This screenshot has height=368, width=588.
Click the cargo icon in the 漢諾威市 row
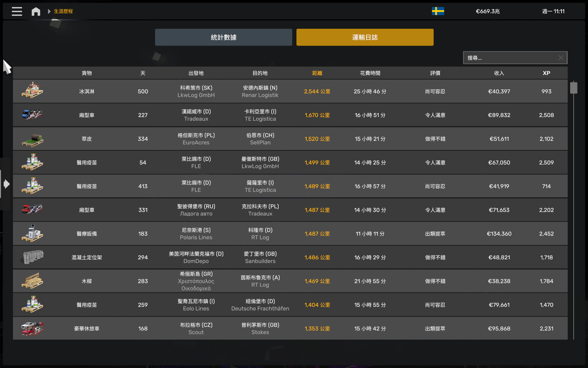[32, 115]
